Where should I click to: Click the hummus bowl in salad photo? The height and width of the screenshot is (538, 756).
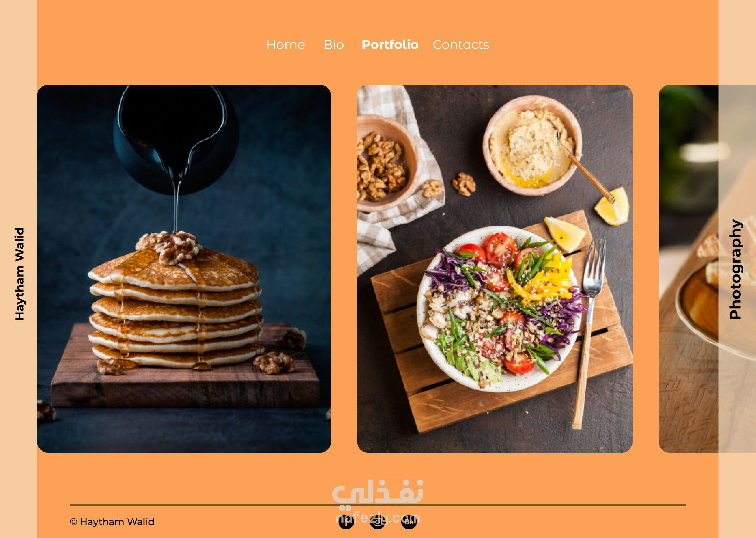tap(532, 145)
